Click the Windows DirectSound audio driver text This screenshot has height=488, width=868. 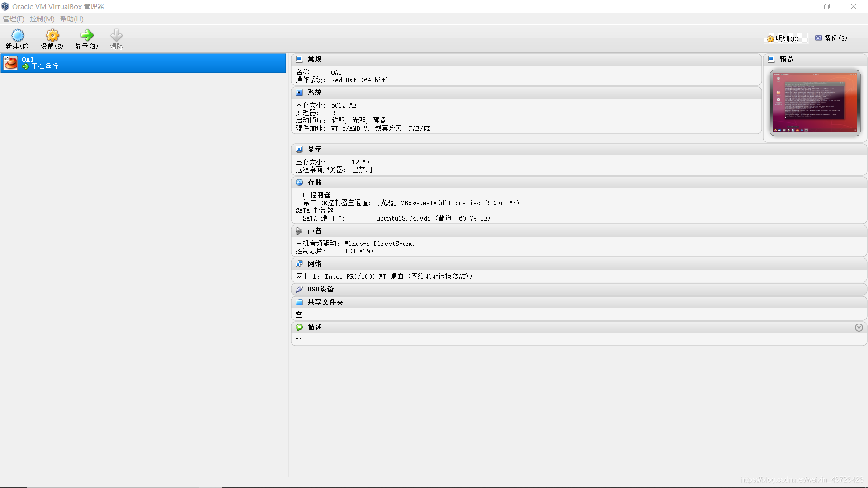[x=379, y=244]
